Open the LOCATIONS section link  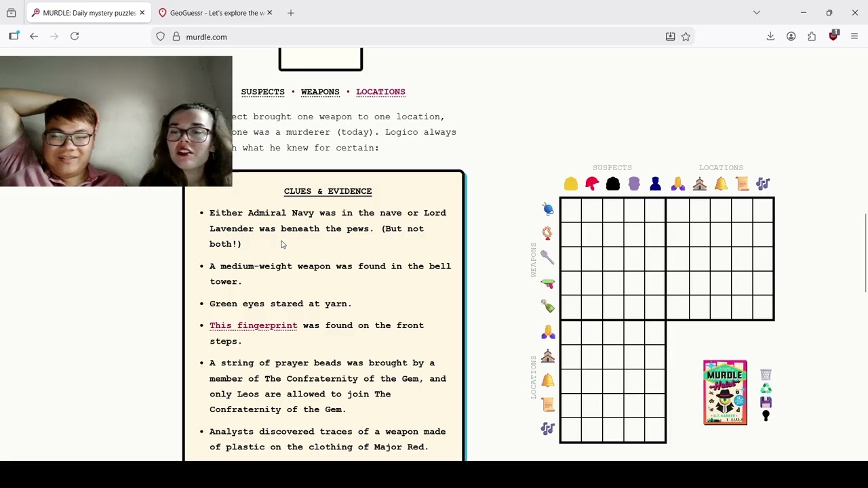[380, 91]
